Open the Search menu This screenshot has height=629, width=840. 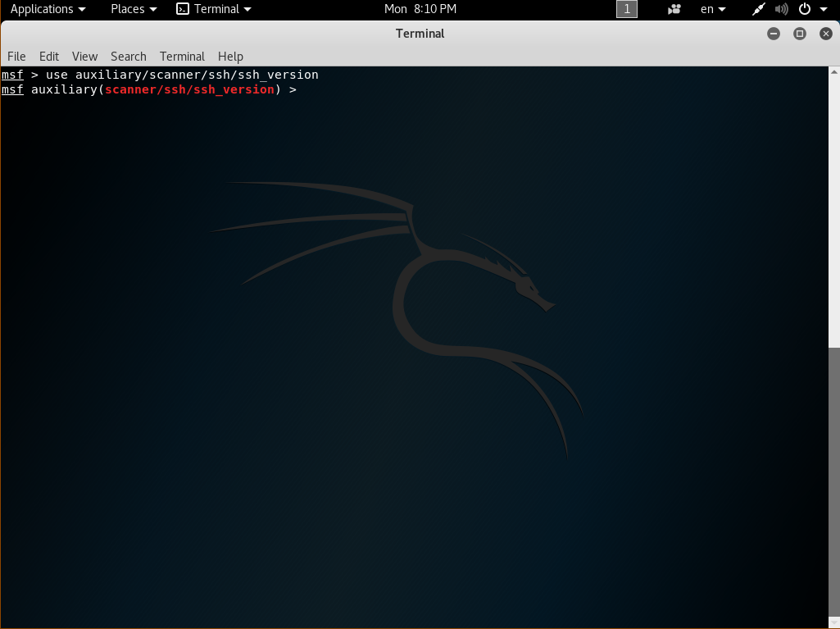click(129, 56)
